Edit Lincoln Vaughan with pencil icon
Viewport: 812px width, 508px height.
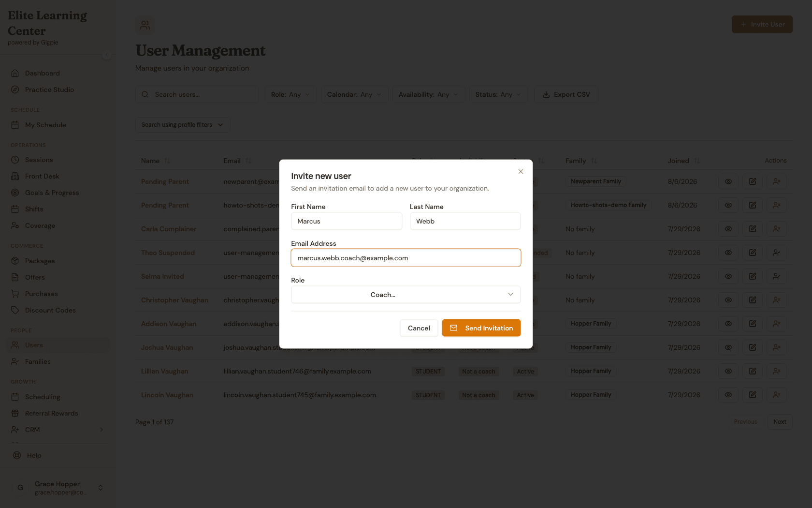click(x=753, y=395)
